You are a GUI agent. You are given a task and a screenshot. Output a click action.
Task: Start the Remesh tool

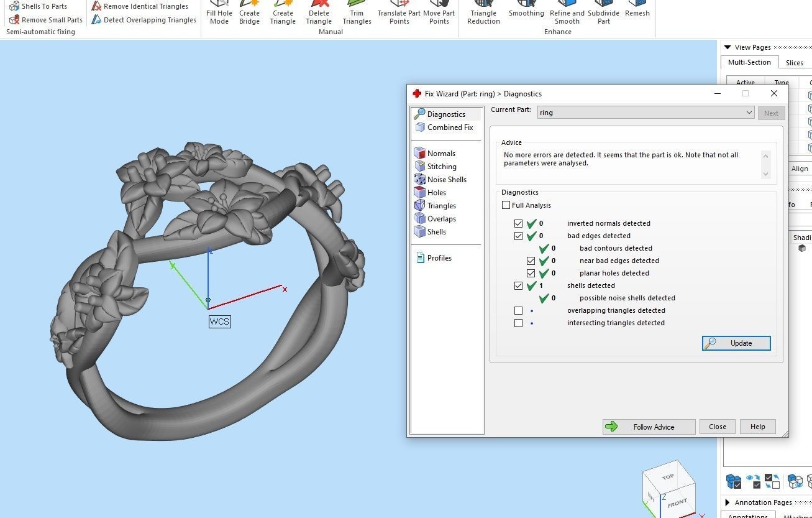(x=637, y=9)
